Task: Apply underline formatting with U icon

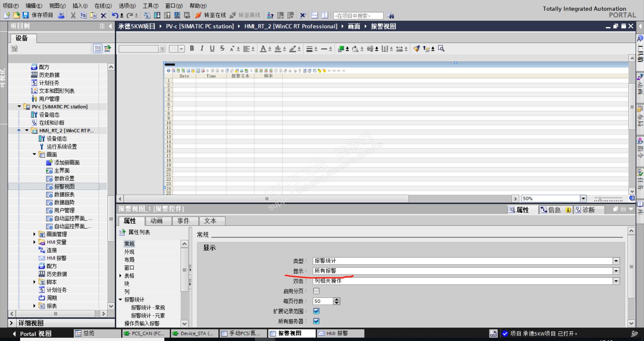Action: click(x=212, y=48)
